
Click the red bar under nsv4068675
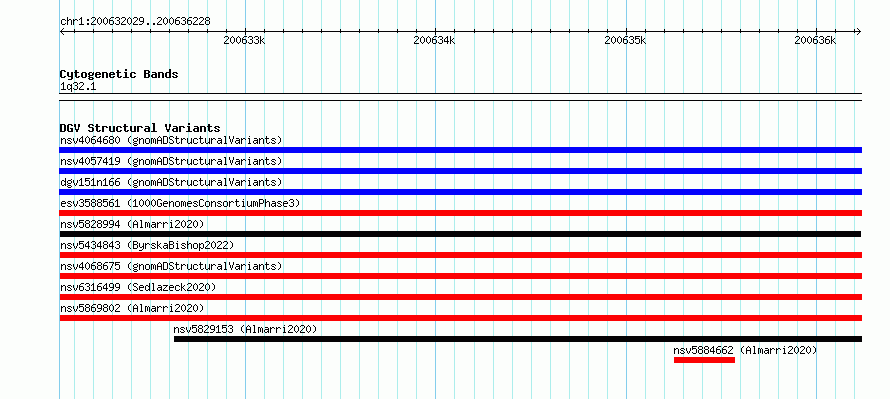(460, 276)
